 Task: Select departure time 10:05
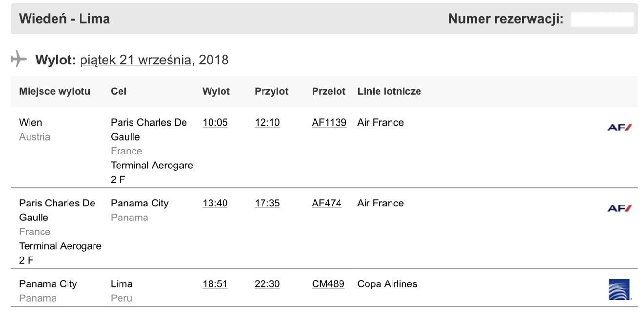click(215, 122)
